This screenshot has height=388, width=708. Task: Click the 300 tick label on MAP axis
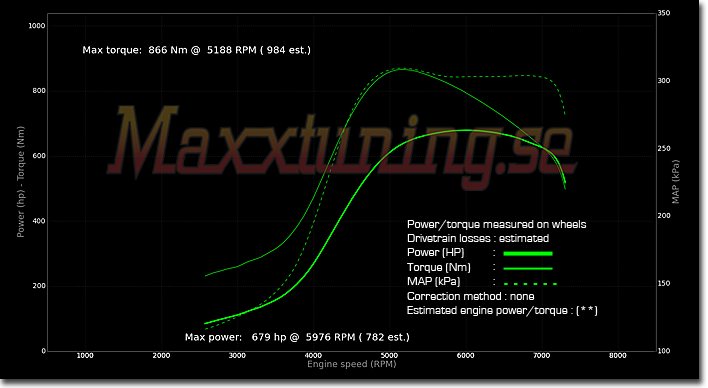click(x=664, y=81)
